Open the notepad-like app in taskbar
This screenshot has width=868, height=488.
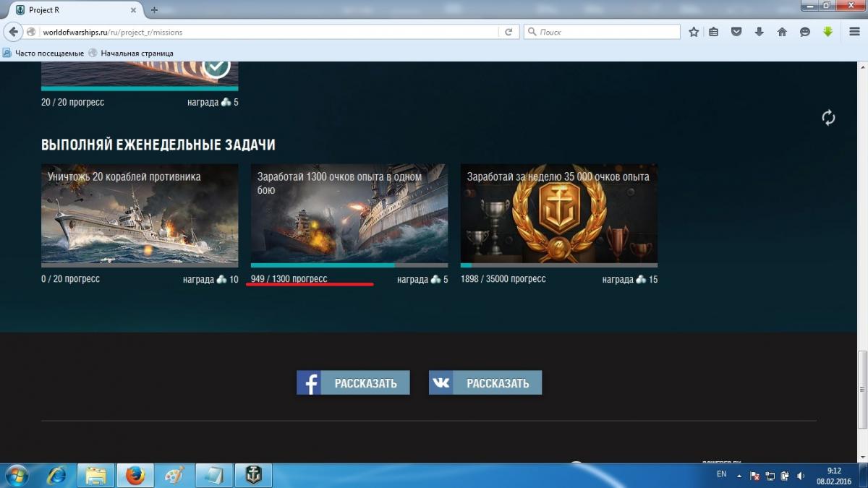(x=214, y=475)
